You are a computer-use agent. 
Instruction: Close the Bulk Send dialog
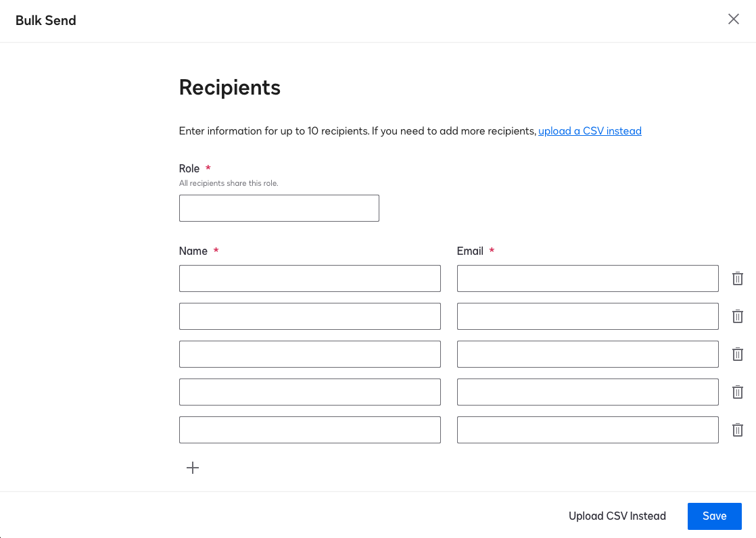734,20
